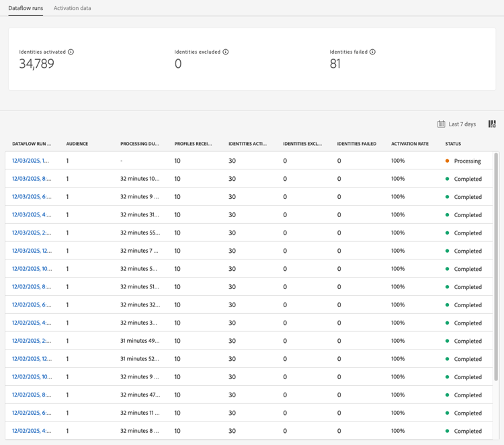Open the Last 7 days date filter

pyautogui.click(x=462, y=124)
